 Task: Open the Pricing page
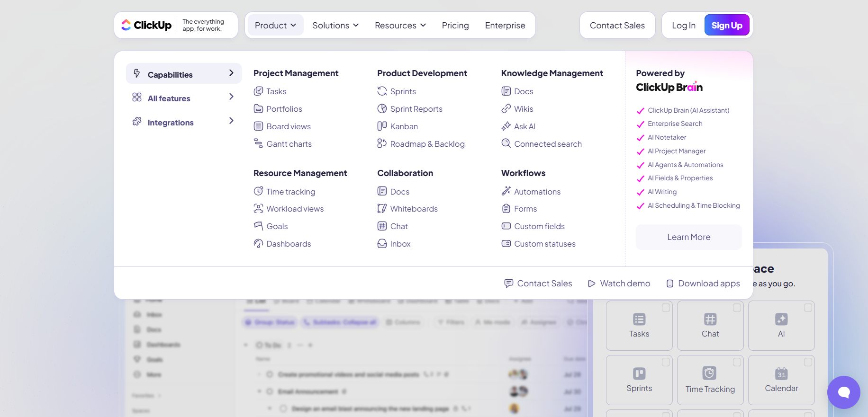(455, 26)
